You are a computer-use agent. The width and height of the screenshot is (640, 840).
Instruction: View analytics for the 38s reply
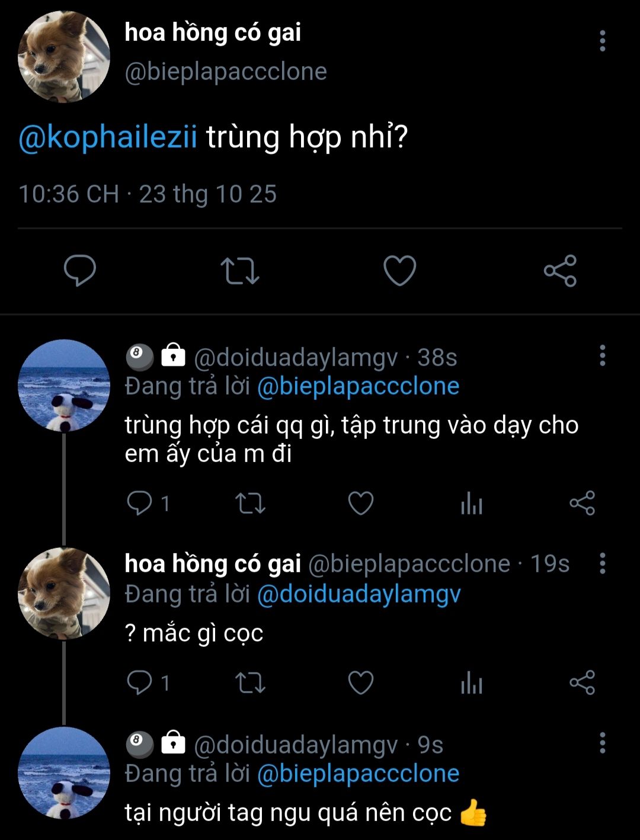(x=471, y=504)
